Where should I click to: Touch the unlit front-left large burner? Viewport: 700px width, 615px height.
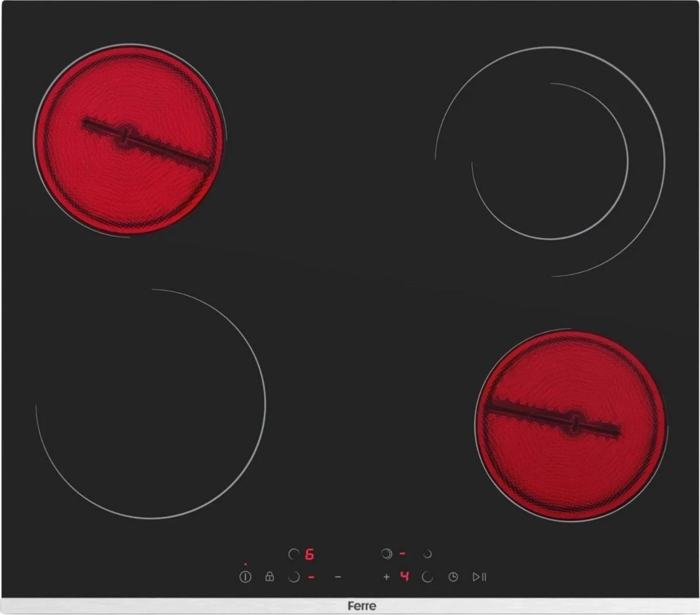pos(151,404)
